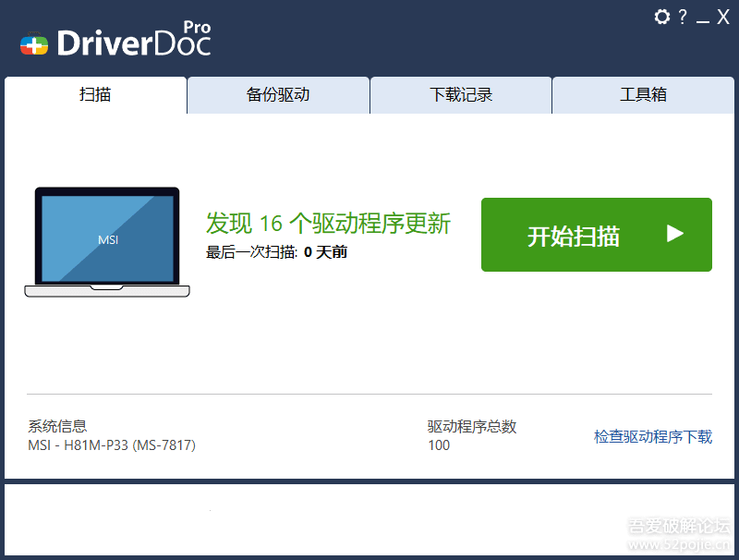This screenshot has width=739, height=560.
Task: Select the 工具箱 tab
Action: 643,95
